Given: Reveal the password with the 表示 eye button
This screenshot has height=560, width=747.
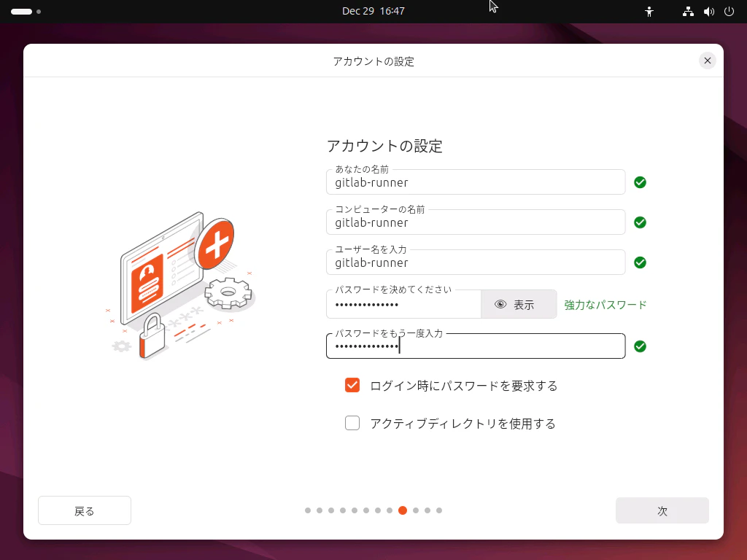Looking at the screenshot, I should 518,304.
